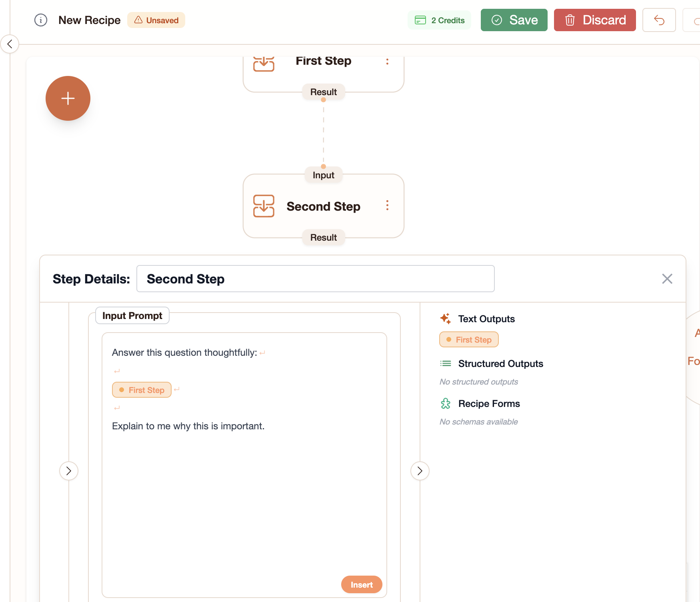Select the First Step chip under Text Outputs
Screen dimensions: 700x602
pos(468,339)
